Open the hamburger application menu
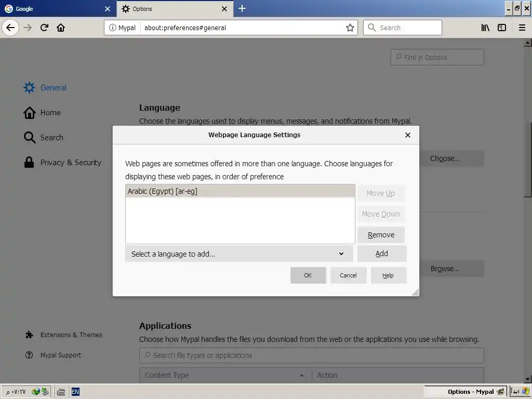This screenshot has height=399, width=532. (x=522, y=28)
